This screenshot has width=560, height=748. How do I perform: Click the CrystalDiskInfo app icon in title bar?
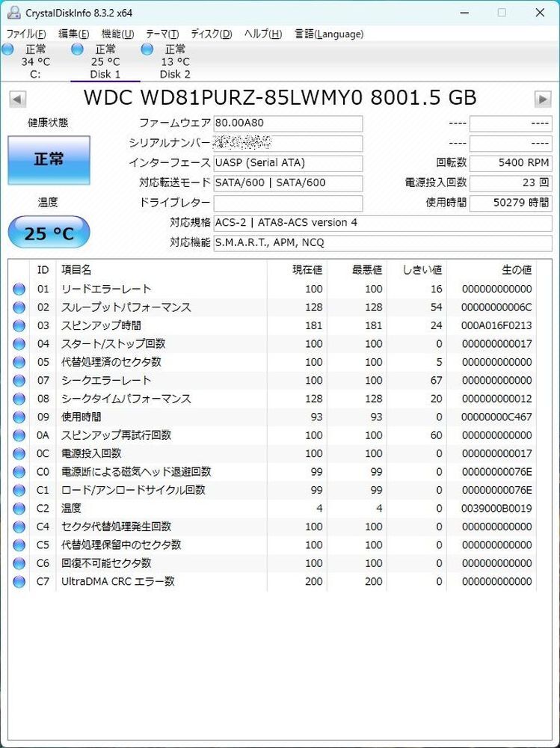pos(14,13)
